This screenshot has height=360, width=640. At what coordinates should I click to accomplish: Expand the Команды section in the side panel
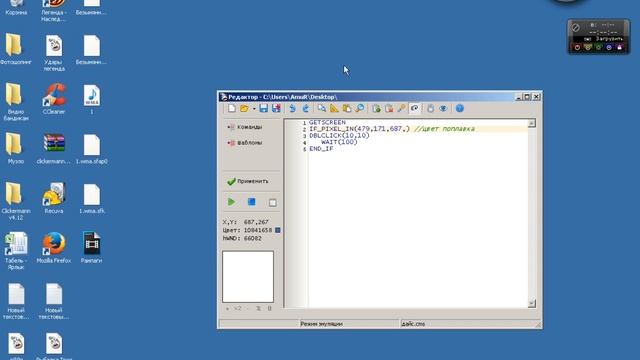[245, 127]
